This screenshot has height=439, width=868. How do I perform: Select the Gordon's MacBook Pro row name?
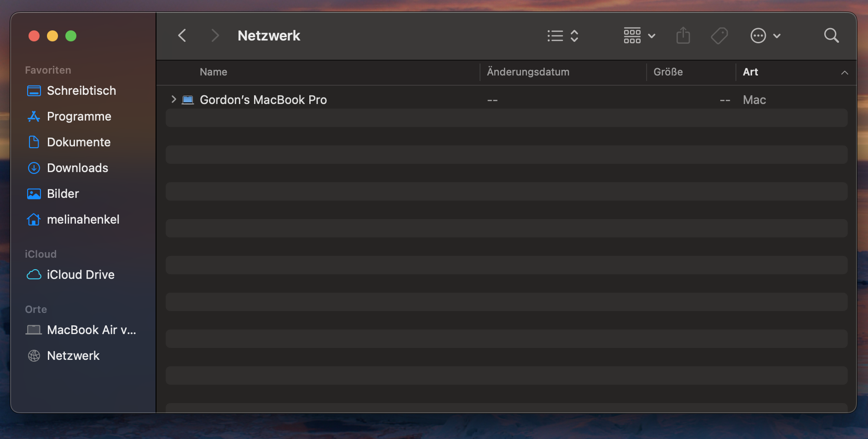[263, 100]
